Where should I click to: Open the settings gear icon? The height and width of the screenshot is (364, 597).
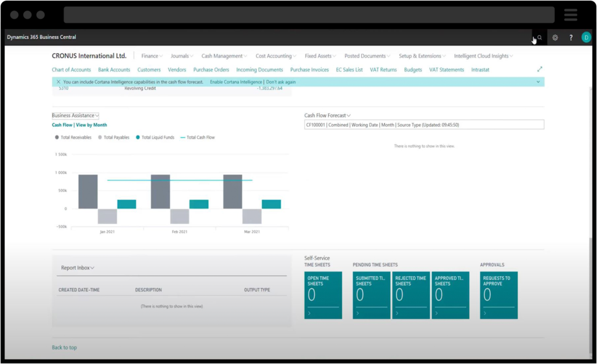555,37
